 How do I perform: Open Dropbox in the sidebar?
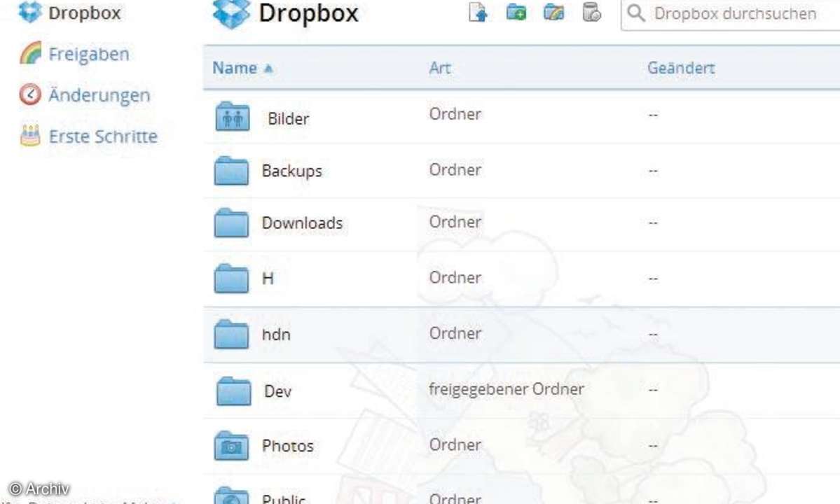point(84,13)
